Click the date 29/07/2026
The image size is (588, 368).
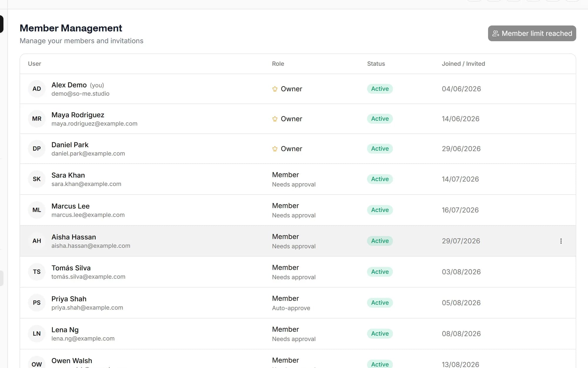[461, 241]
